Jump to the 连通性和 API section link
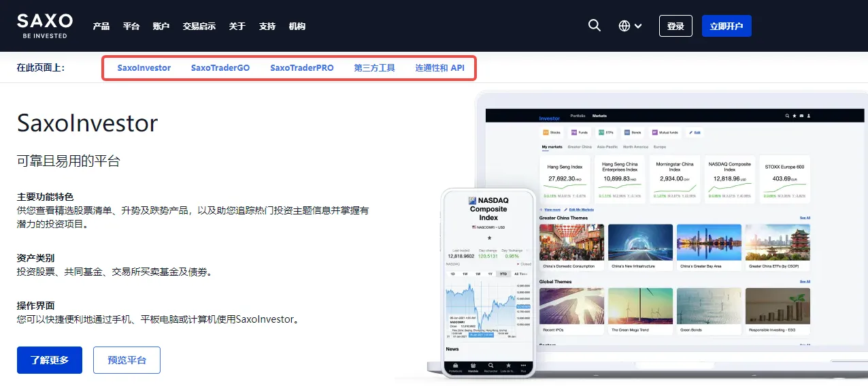The width and height of the screenshot is (868, 386). tap(440, 68)
